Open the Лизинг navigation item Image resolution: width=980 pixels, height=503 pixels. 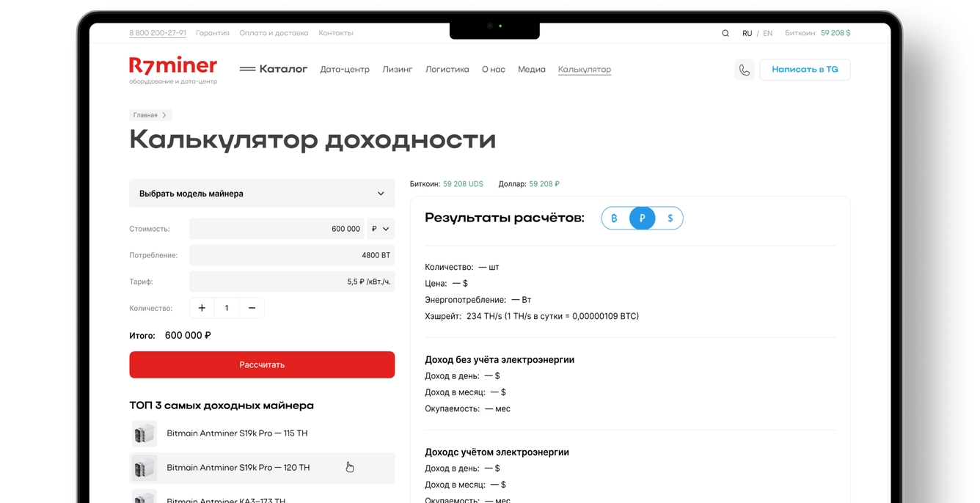point(398,69)
